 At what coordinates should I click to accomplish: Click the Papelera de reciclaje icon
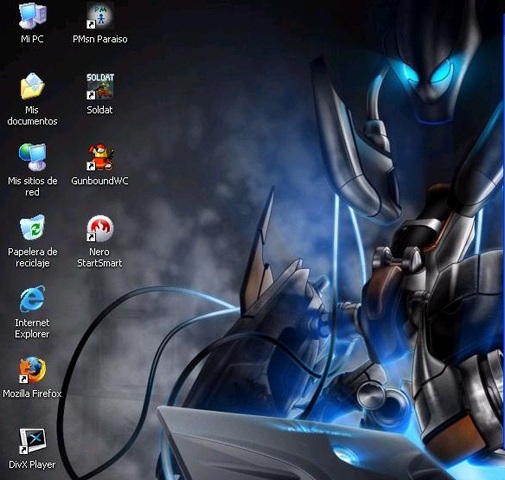[x=32, y=228]
